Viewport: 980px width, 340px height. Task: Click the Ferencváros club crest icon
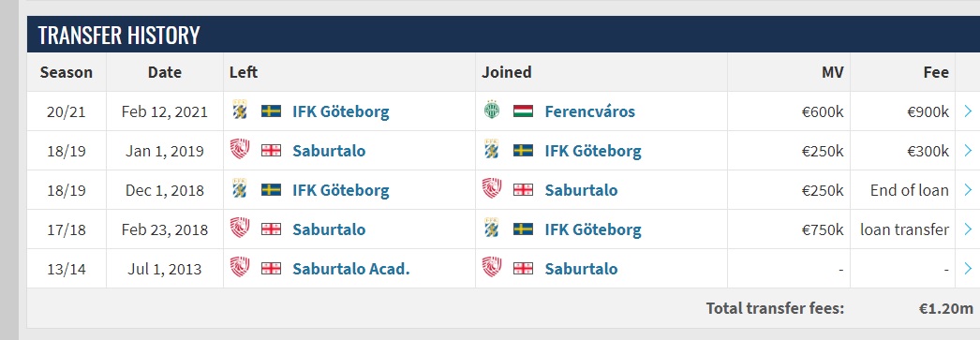(x=492, y=111)
